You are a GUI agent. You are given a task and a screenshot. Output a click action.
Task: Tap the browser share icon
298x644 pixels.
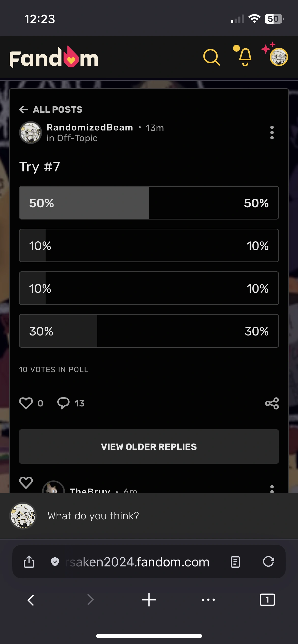[x=29, y=562]
